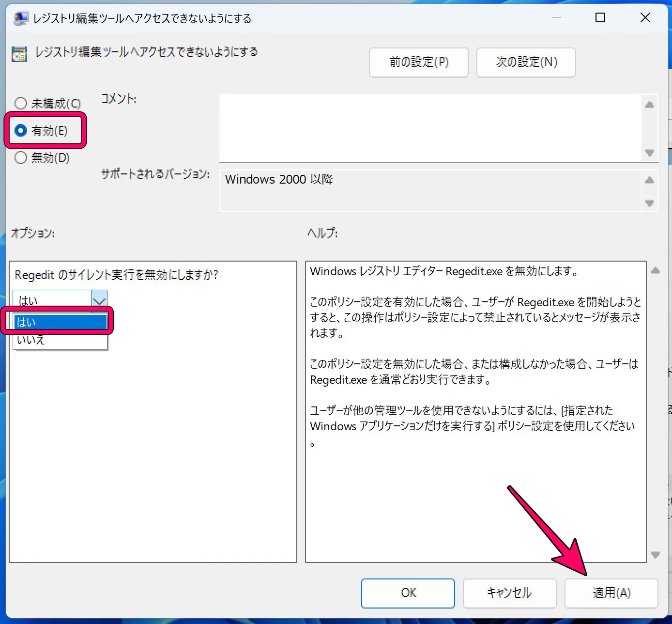Screen dimensions: 672x624
Task: Click inside the コメント text box
Action: [430, 128]
